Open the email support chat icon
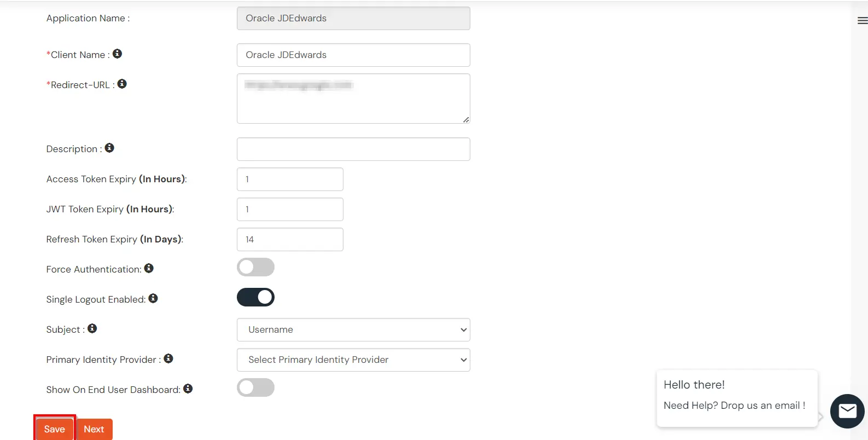 click(847, 411)
